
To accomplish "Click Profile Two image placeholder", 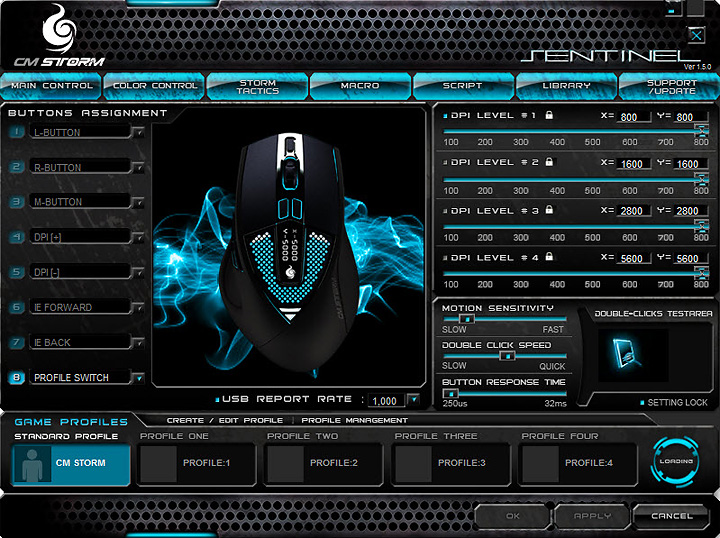I will (285, 463).
